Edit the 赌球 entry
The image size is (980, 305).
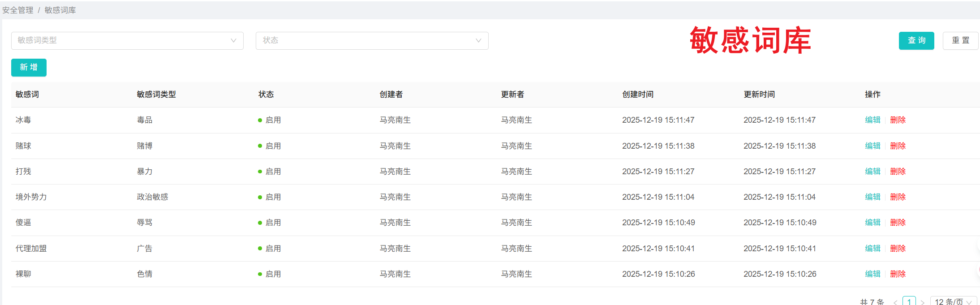[x=873, y=146]
